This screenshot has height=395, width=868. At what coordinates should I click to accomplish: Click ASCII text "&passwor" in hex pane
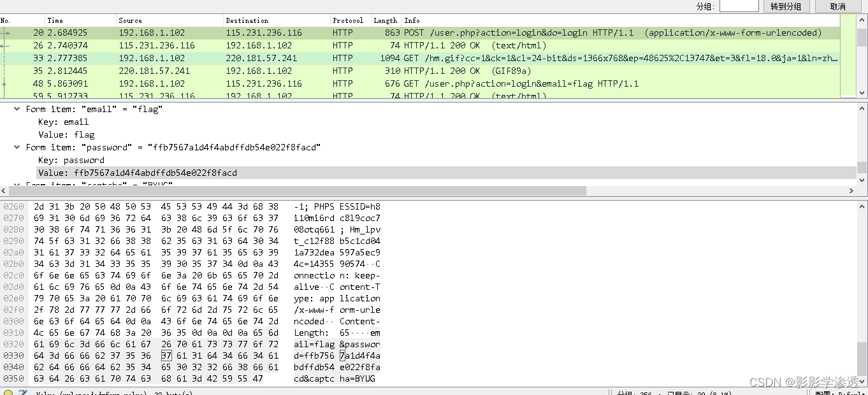pyautogui.click(x=360, y=344)
